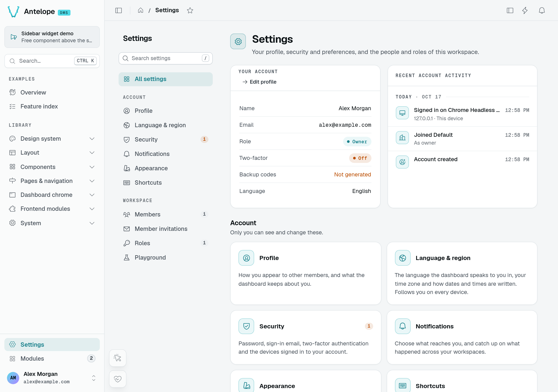Focus the Search settings field

coord(165,58)
